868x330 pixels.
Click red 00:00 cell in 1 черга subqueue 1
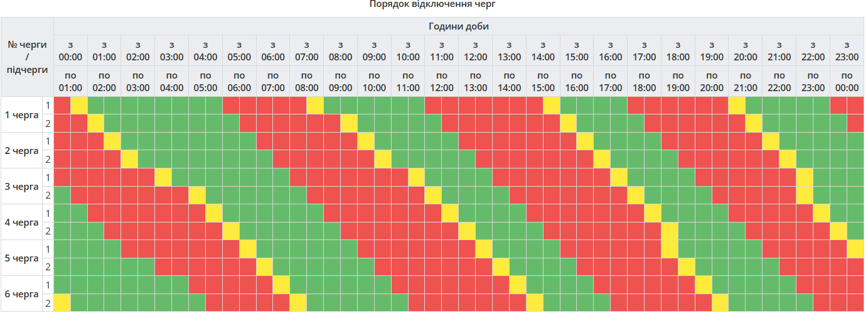pos(62,106)
